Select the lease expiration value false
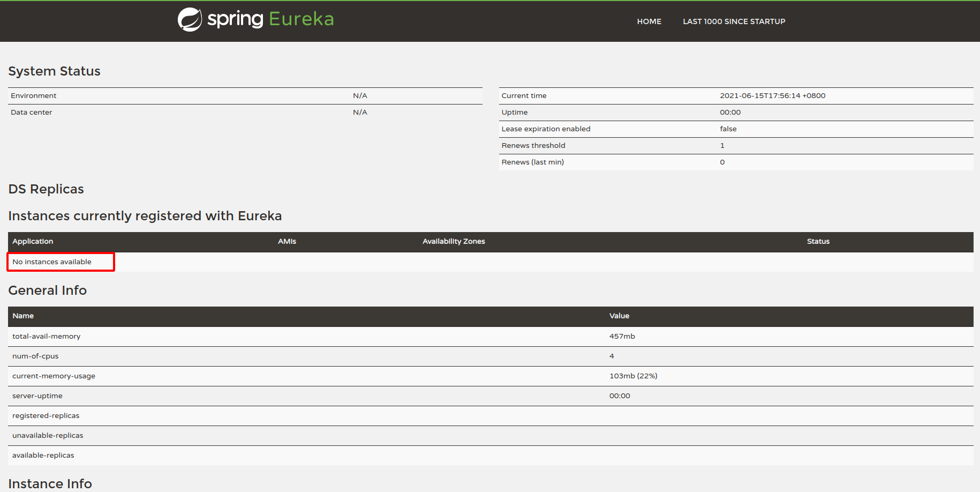Image resolution: width=980 pixels, height=492 pixels. click(x=728, y=129)
